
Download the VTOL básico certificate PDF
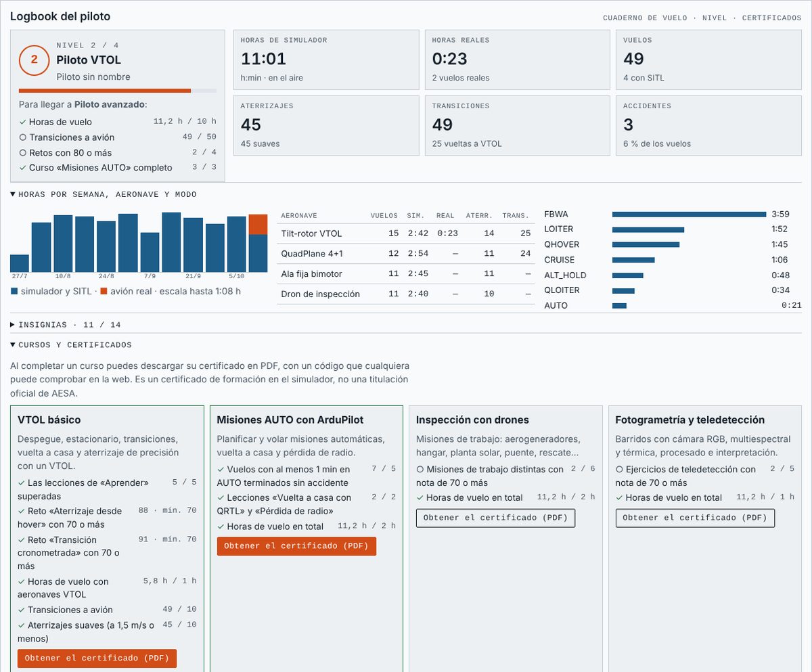pyautogui.click(x=97, y=658)
